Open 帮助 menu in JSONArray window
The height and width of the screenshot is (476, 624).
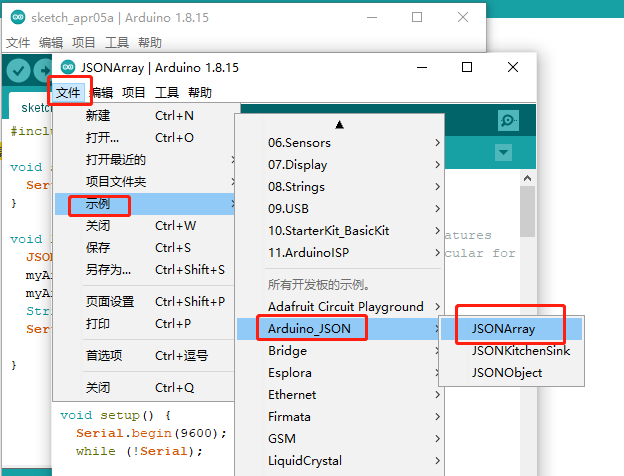(x=200, y=93)
